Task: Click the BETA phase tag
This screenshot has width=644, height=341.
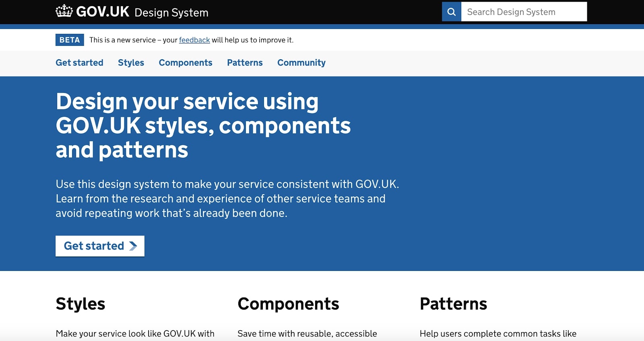Action: coord(70,40)
